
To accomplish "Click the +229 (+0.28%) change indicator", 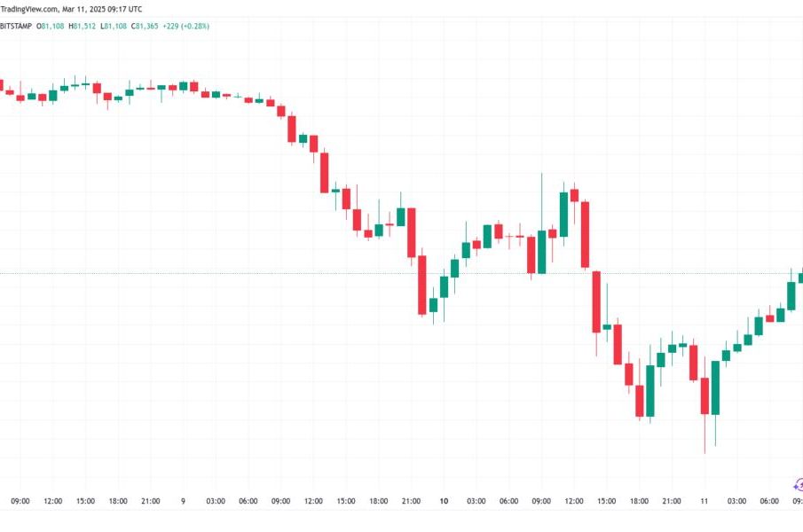I will point(186,26).
